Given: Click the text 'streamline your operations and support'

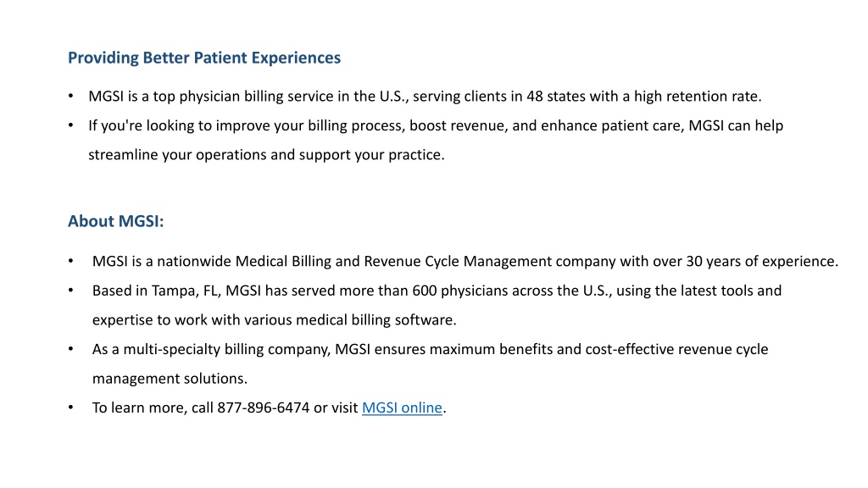Looking at the screenshot, I should click(x=220, y=155).
